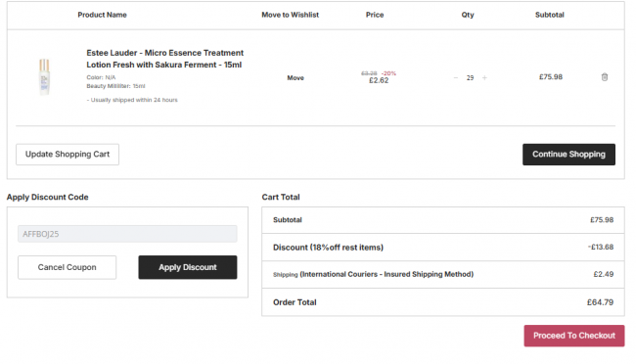Click the discounted price £2.62

[x=379, y=80]
